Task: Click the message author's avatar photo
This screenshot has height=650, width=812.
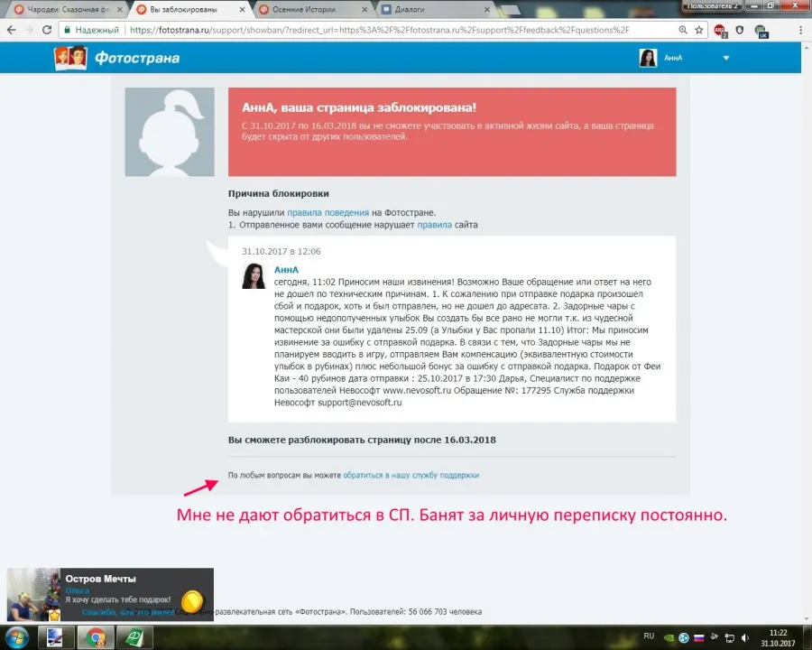Action: tap(254, 275)
